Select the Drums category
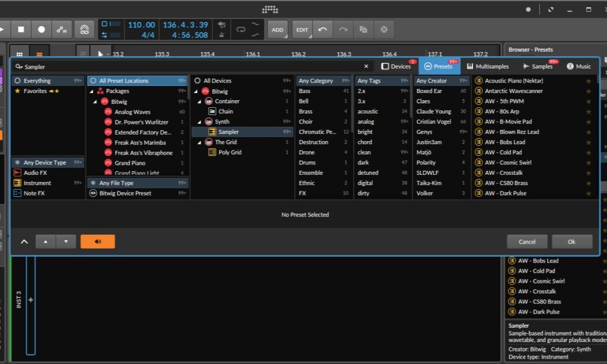Screen dimensions: 607x364 click(324, 162)
